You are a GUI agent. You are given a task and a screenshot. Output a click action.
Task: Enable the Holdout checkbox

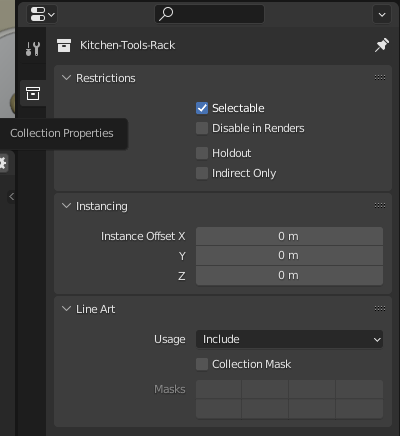[202, 153]
